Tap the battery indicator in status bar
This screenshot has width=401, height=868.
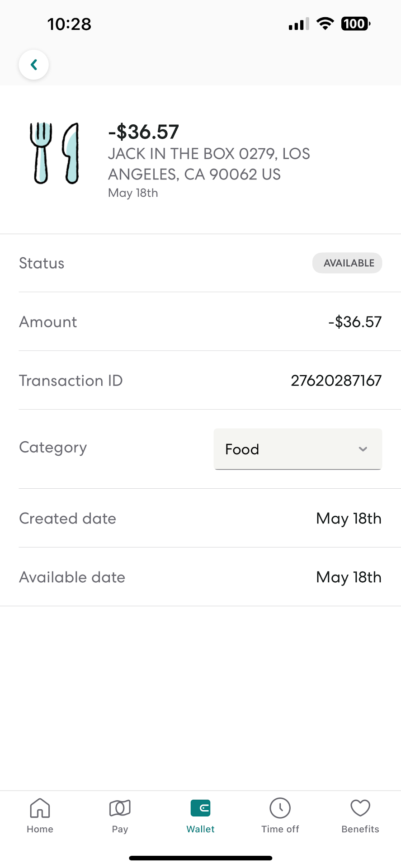[x=356, y=24]
